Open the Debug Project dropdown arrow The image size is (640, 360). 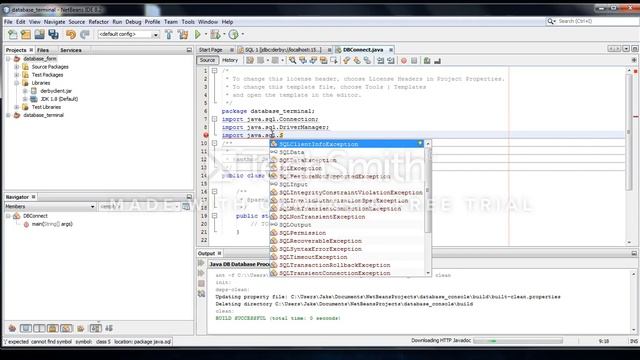(x=224, y=35)
